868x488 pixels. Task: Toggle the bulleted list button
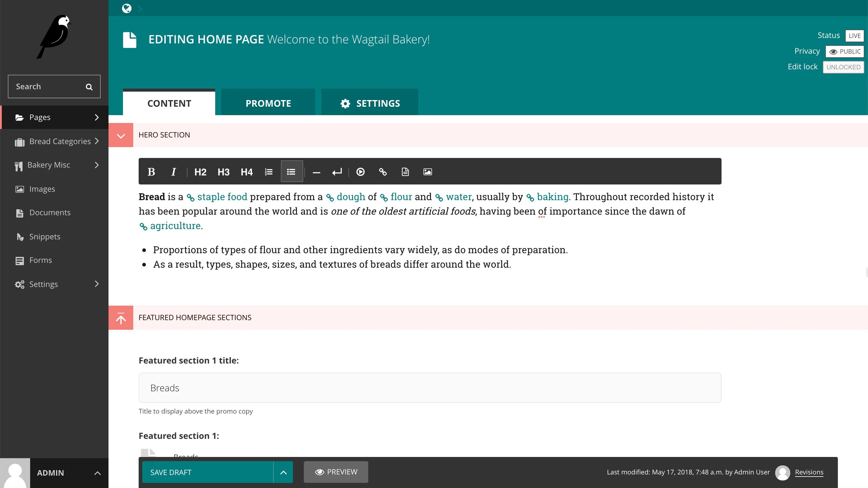(x=291, y=172)
